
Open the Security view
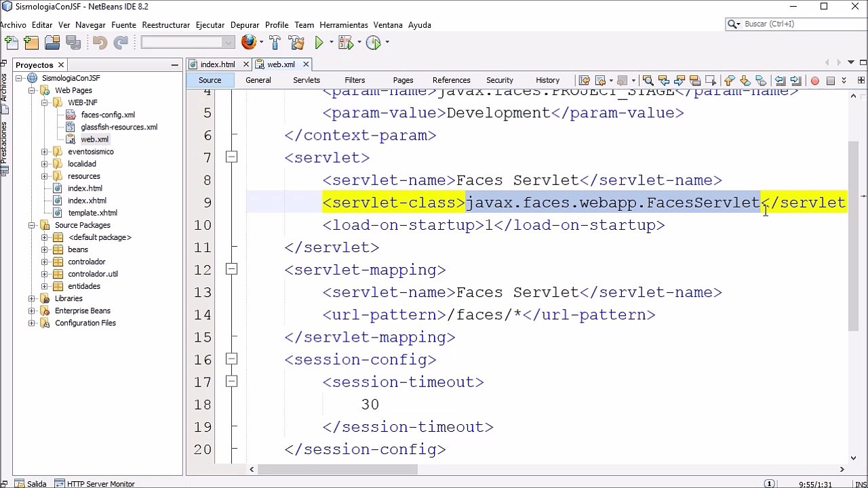click(499, 80)
